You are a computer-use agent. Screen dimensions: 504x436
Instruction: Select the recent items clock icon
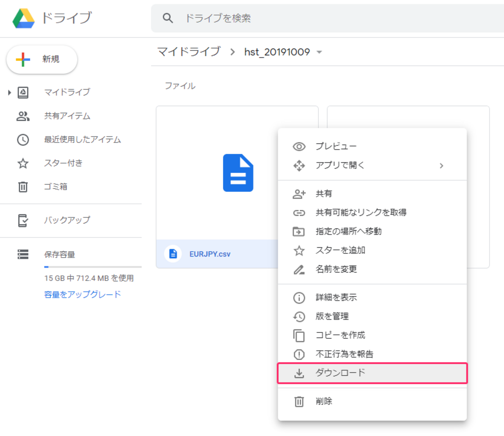click(x=23, y=140)
